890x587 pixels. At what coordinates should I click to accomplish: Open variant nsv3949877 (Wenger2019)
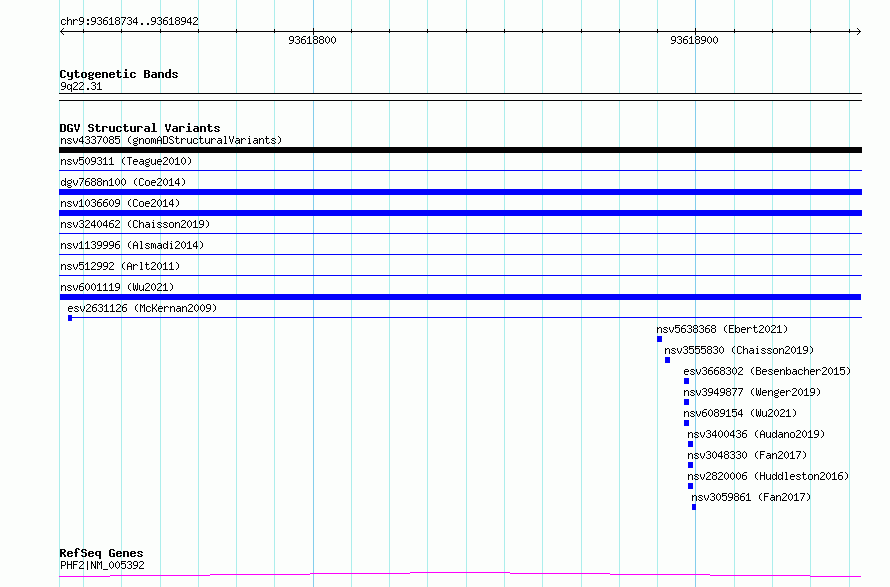coord(752,392)
